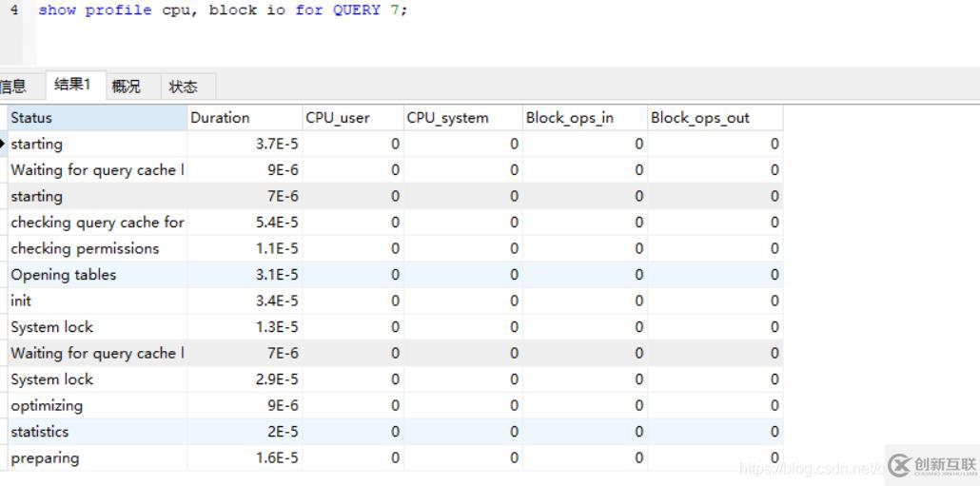Image resolution: width=980 pixels, height=486 pixels.
Task: Click the QUERY keyword in the SQL editor
Action: click(x=356, y=10)
